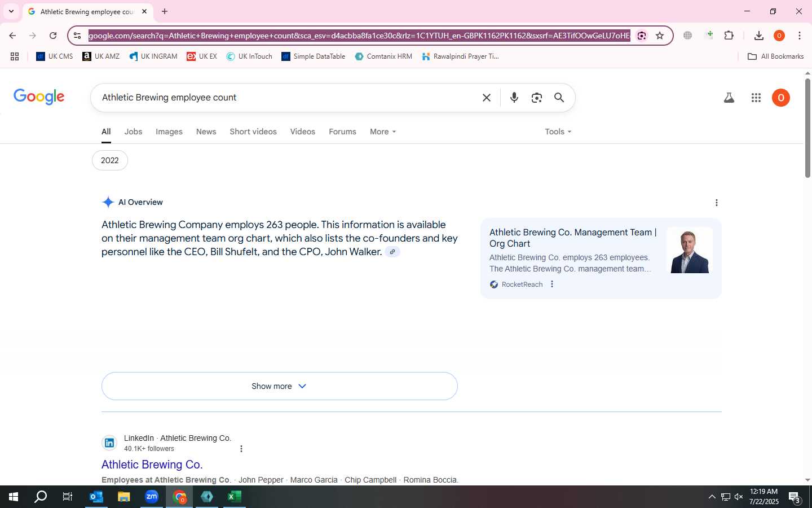Image resolution: width=812 pixels, height=508 pixels.
Task: Switch to the Forums tab
Action: pyautogui.click(x=343, y=132)
